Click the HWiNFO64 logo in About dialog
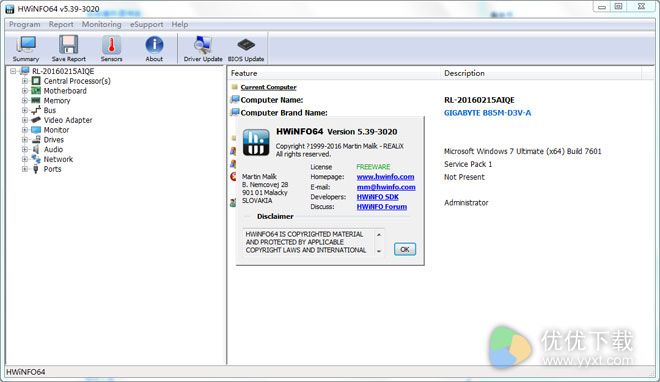The image size is (660, 382). point(256,143)
